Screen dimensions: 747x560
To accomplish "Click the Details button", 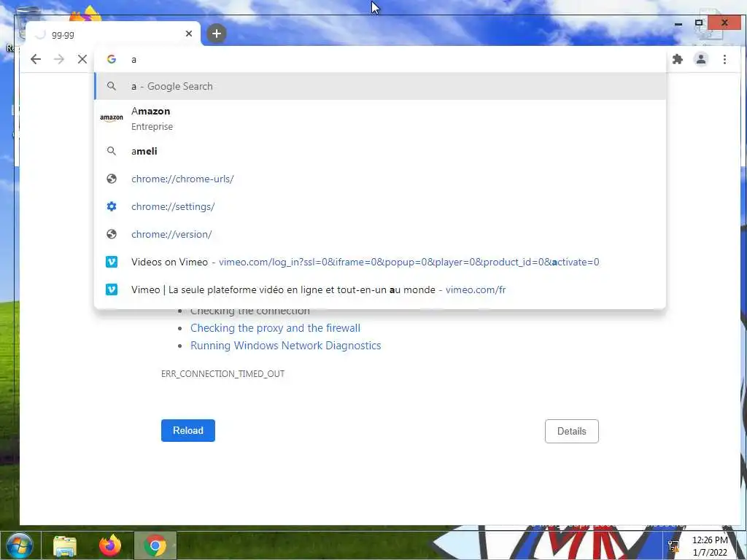I will coord(572,431).
